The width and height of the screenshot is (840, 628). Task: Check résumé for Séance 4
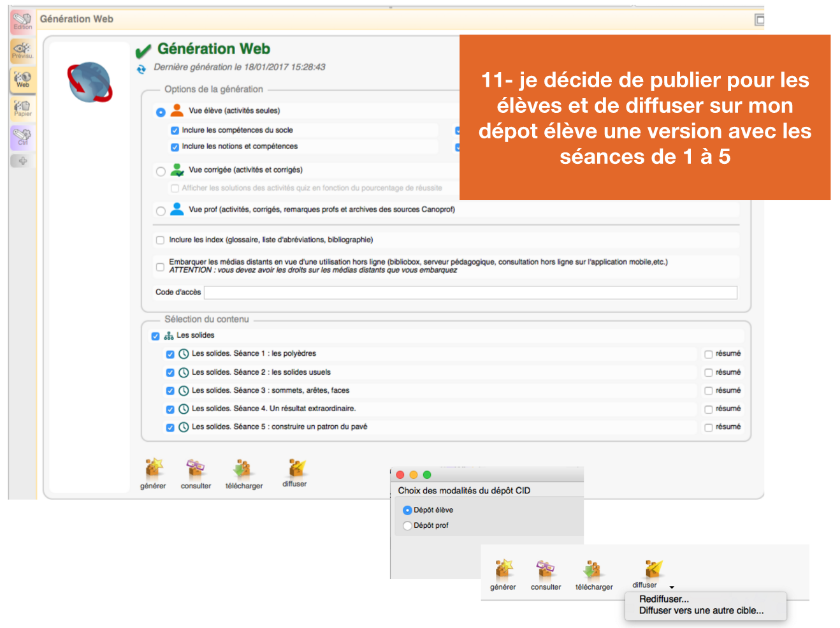coord(708,409)
